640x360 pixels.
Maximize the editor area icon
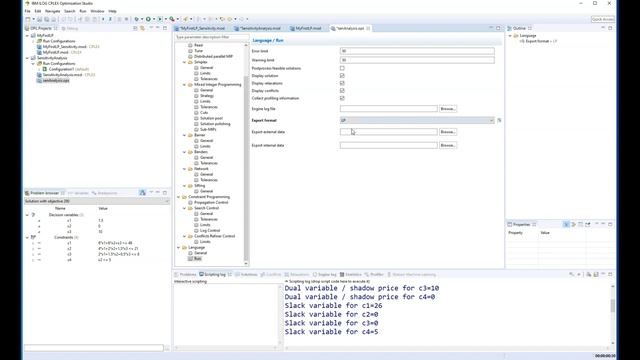pyautogui.click(x=498, y=28)
